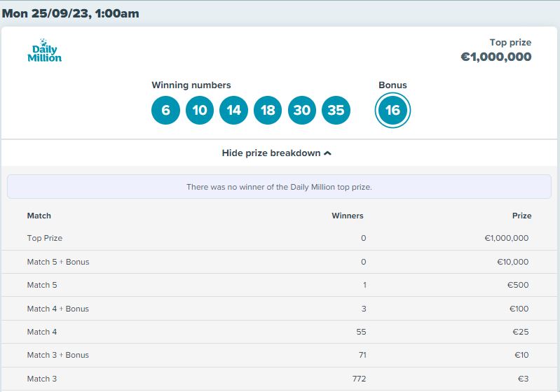
Task: Click the 'Top prize' label
Action: (x=510, y=43)
